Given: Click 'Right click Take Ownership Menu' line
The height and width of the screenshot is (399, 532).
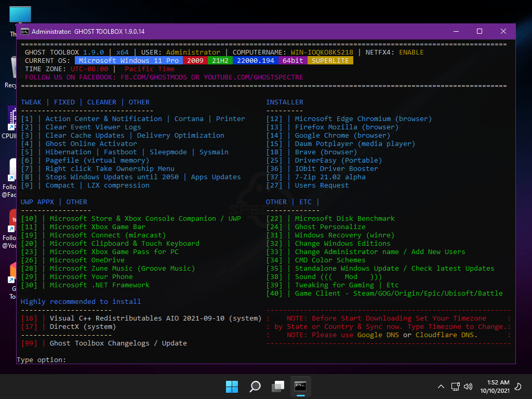Looking at the screenshot, I should coord(110,169).
